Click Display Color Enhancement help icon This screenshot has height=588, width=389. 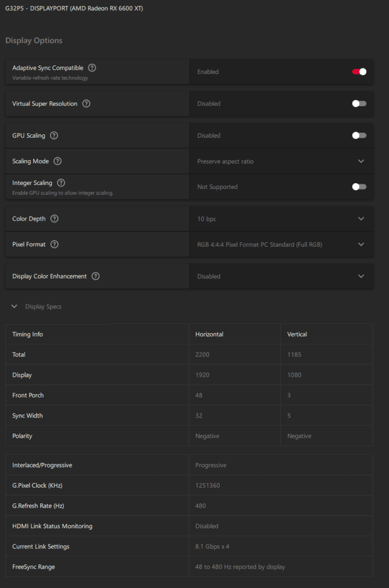point(95,276)
